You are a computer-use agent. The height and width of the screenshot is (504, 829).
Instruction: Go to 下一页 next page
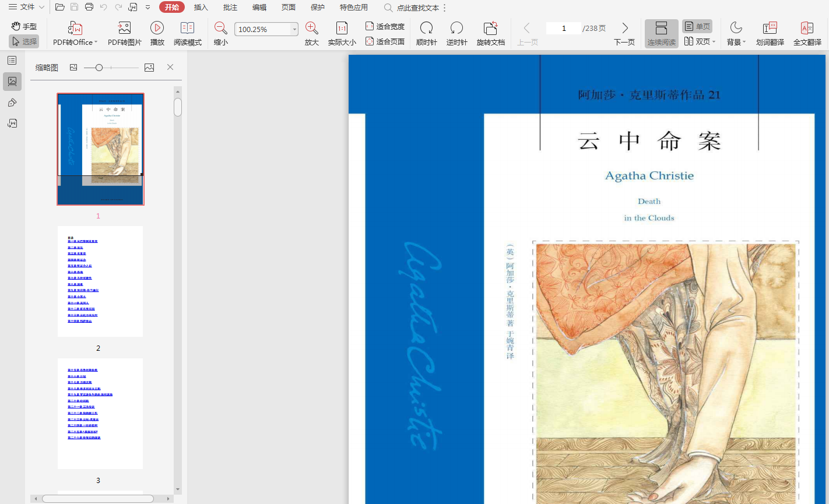624,33
